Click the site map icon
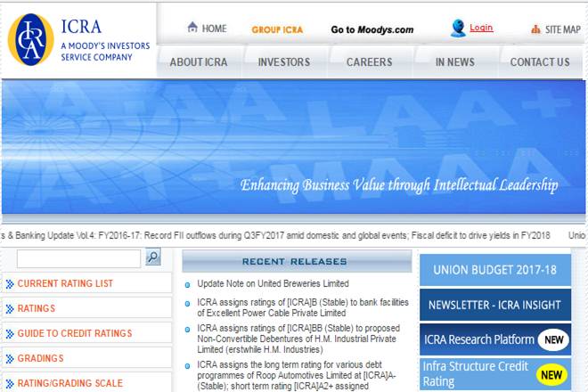588x392 pixels. click(x=535, y=29)
